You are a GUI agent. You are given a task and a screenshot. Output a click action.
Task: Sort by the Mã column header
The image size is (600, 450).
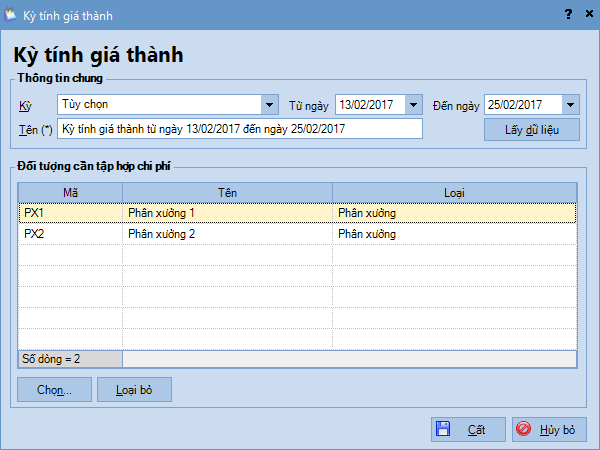(x=70, y=191)
